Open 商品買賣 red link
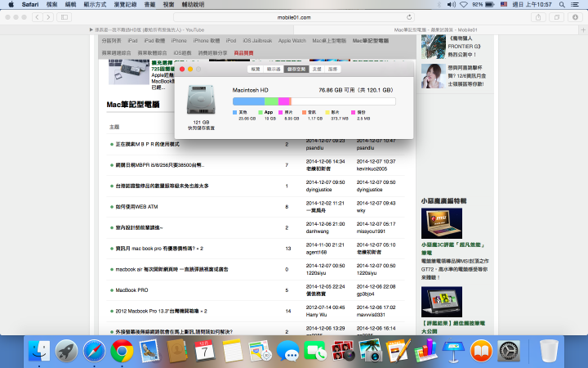 coord(243,53)
